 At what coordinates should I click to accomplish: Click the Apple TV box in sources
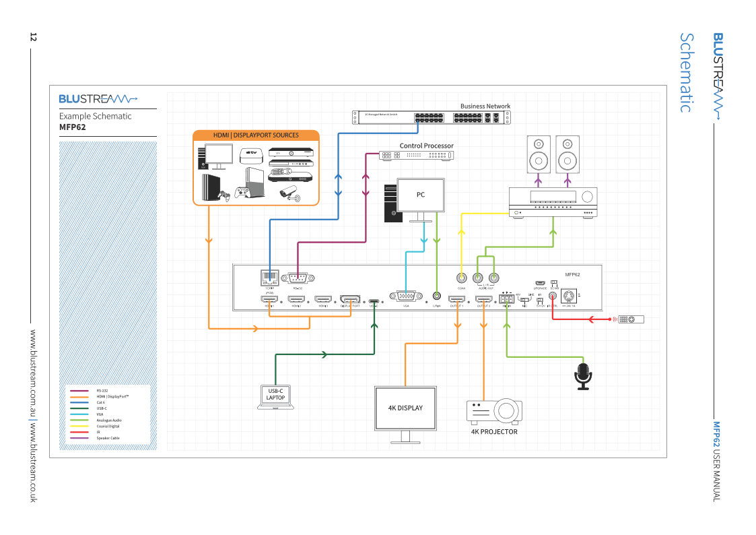click(251, 156)
